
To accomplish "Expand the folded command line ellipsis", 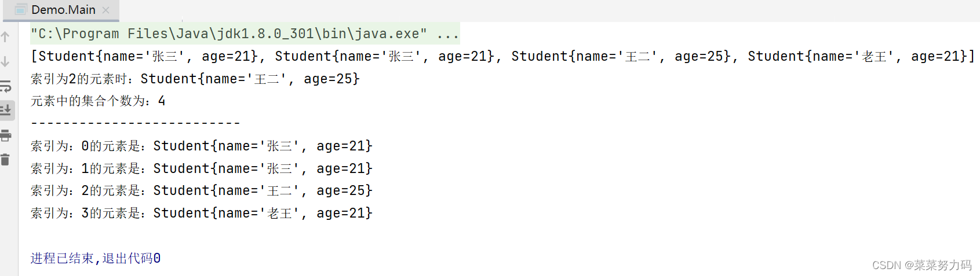I will click(447, 34).
